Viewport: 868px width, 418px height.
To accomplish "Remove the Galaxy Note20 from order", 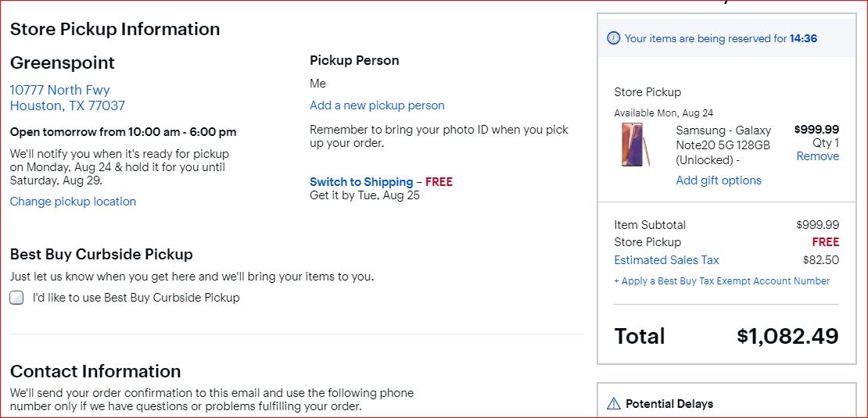I will coord(817,156).
